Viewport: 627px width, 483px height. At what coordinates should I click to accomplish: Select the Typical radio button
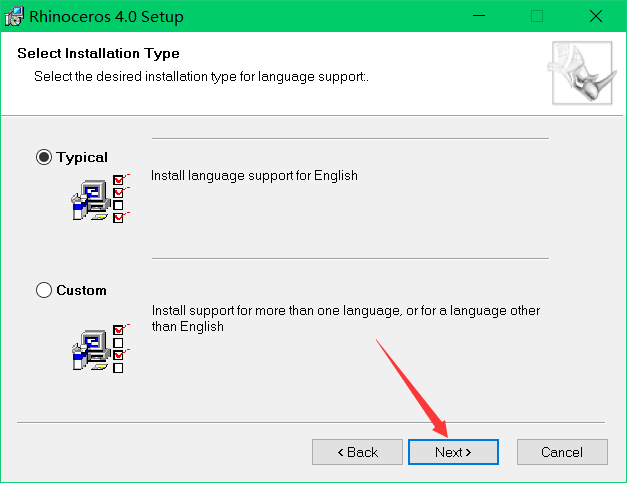(44, 157)
